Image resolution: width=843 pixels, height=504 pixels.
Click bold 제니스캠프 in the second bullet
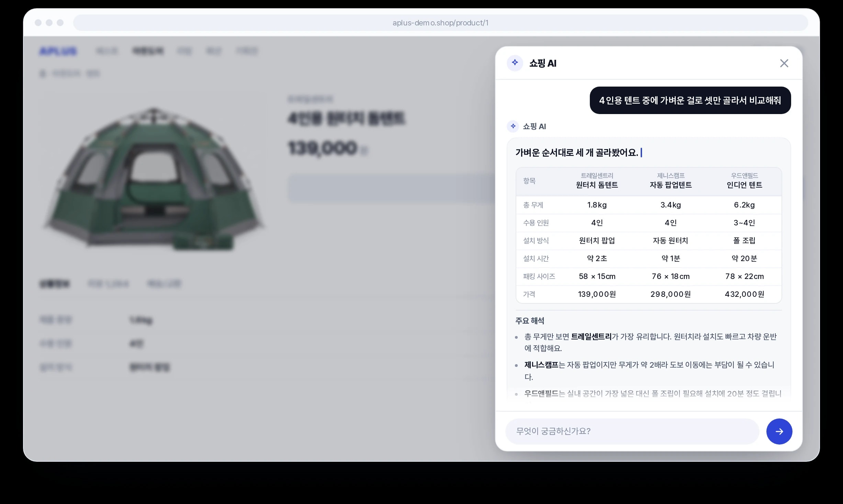(541, 365)
